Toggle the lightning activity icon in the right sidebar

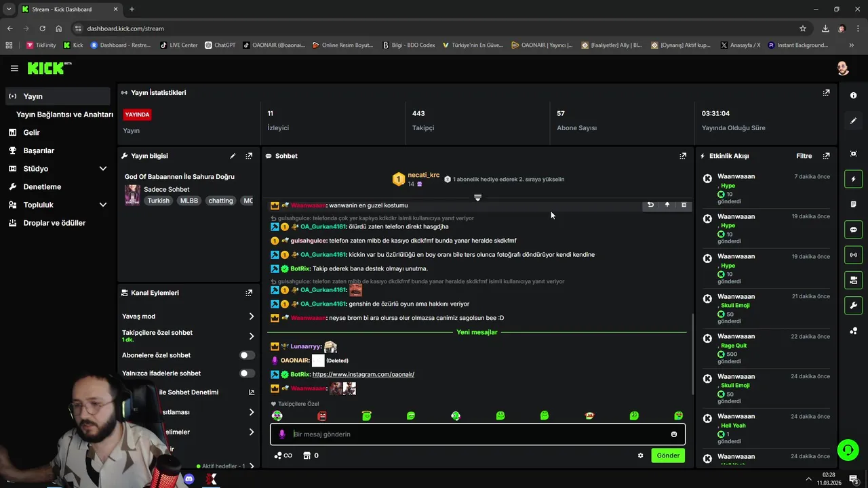click(x=853, y=179)
